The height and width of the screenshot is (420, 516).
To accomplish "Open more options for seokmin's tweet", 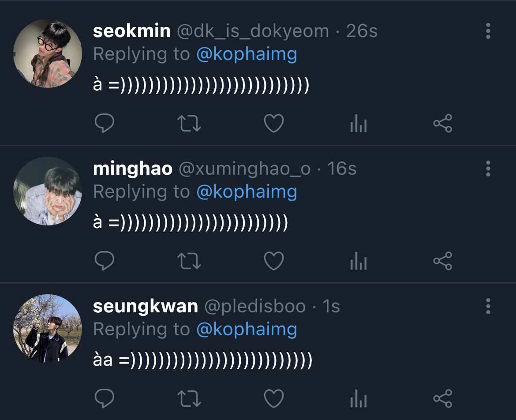I will tap(488, 31).
